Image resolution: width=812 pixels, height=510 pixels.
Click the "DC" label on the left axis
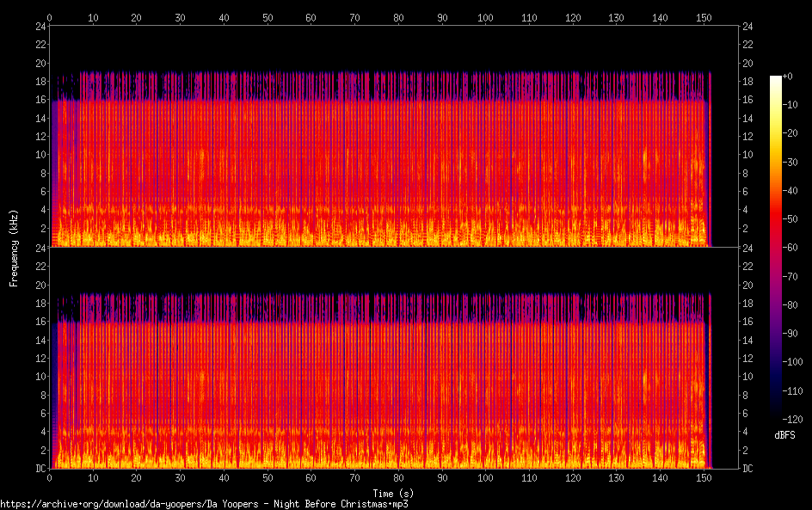(39, 469)
